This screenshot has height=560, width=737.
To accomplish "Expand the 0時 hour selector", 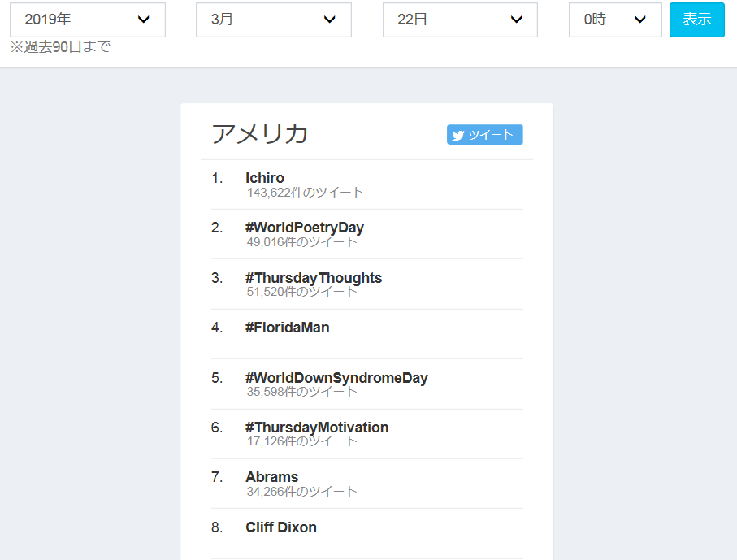I will tap(614, 20).
